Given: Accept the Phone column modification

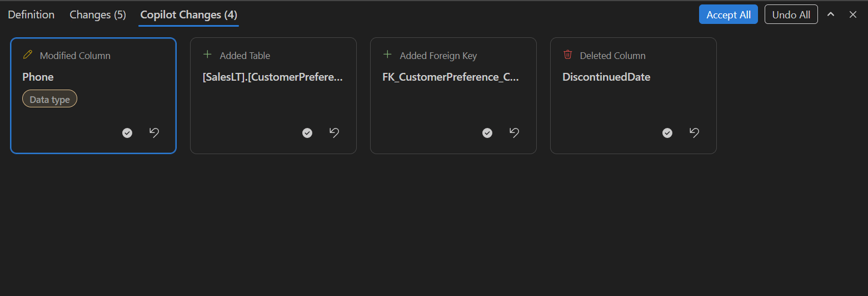Looking at the screenshot, I should point(127,133).
